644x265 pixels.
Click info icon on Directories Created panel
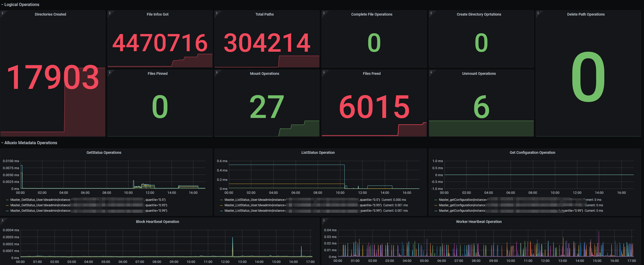[2, 13]
